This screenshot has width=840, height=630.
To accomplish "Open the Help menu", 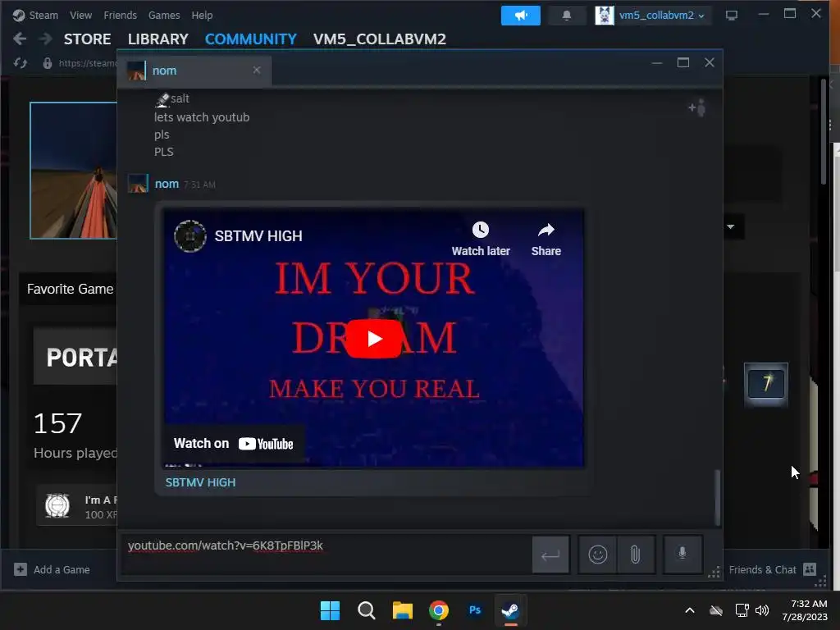I will (202, 16).
